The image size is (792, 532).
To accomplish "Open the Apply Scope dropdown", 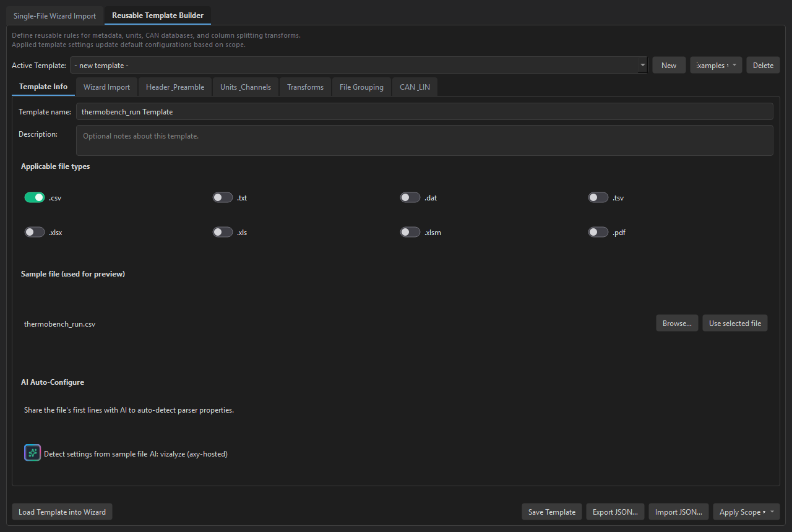I will (x=746, y=512).
